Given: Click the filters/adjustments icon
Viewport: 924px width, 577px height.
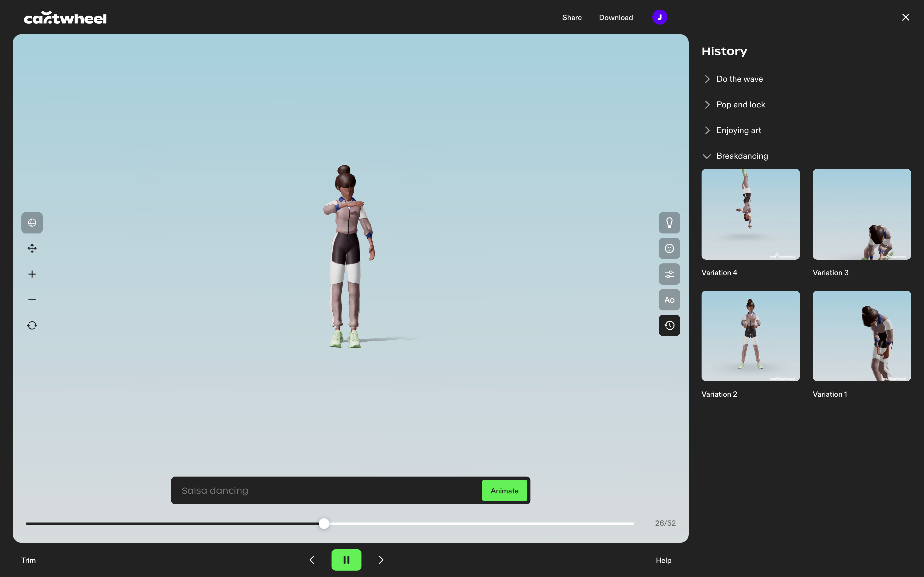Looking at the screenshot, I should 669,274.
